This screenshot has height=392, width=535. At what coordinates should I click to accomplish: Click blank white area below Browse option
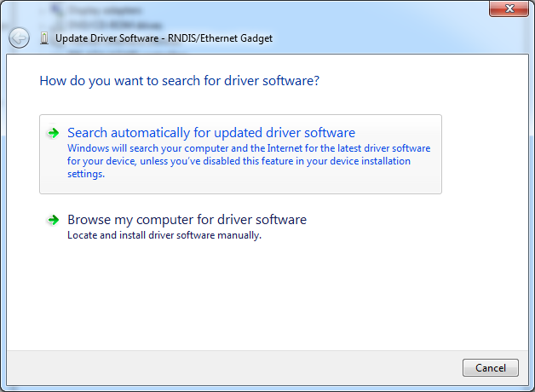click(256, 298)
